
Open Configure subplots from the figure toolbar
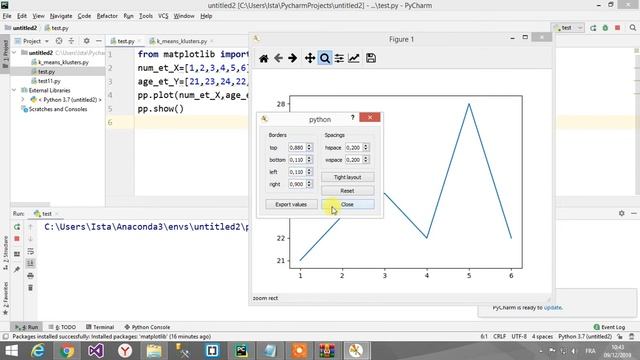pyautogui.click(x=339, y=58)
